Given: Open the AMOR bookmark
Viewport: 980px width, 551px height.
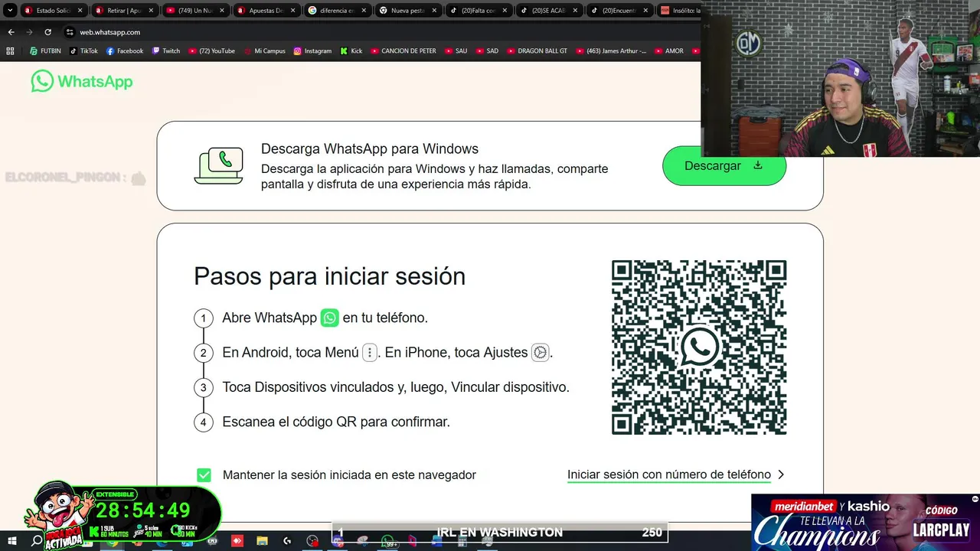Looking at the screenshot, I should 668,51.
